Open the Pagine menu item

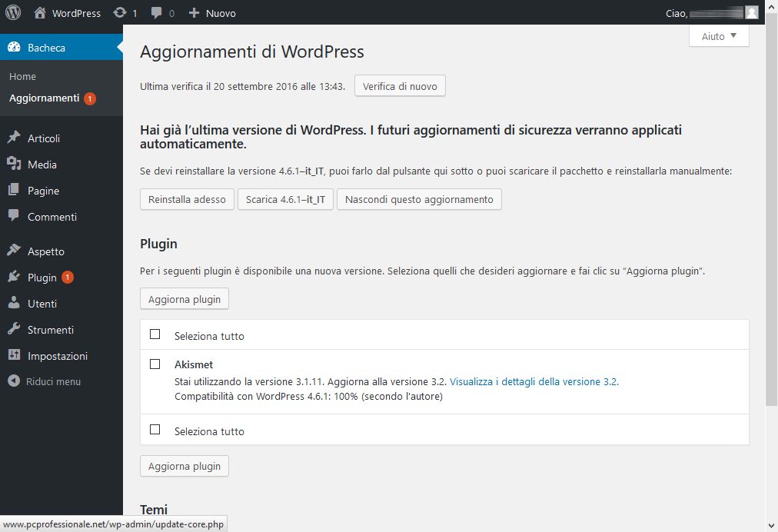(x=43, y=191)
